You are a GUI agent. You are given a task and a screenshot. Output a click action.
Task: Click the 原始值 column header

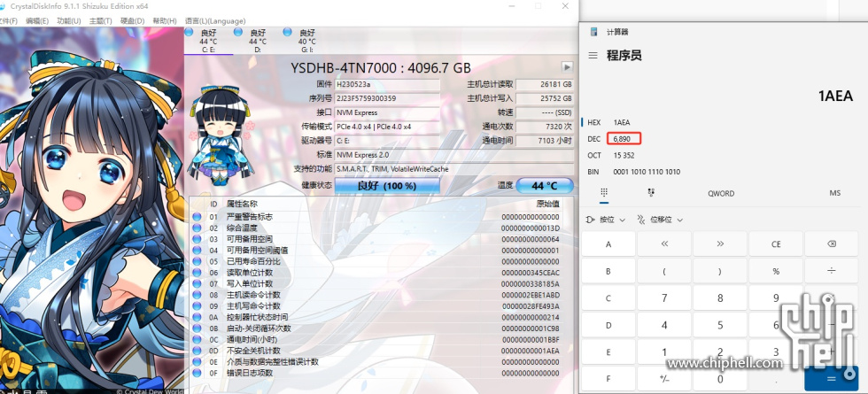coord(548,203)
